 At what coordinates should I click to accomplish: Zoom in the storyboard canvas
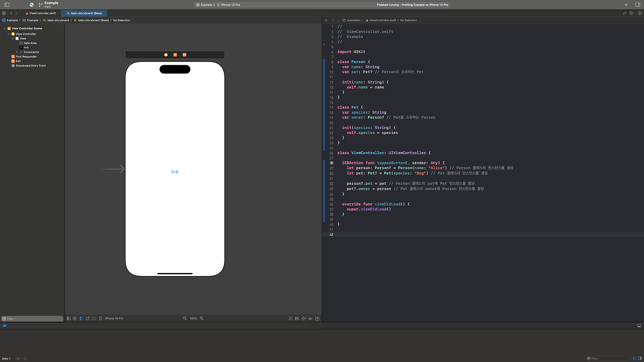[x=202, y=318]
